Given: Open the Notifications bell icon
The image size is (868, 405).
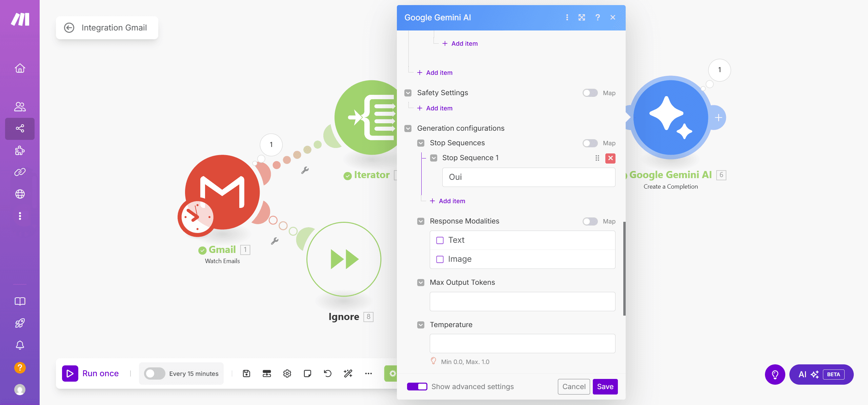Looking at the screenshot, I should click(20, 345).
